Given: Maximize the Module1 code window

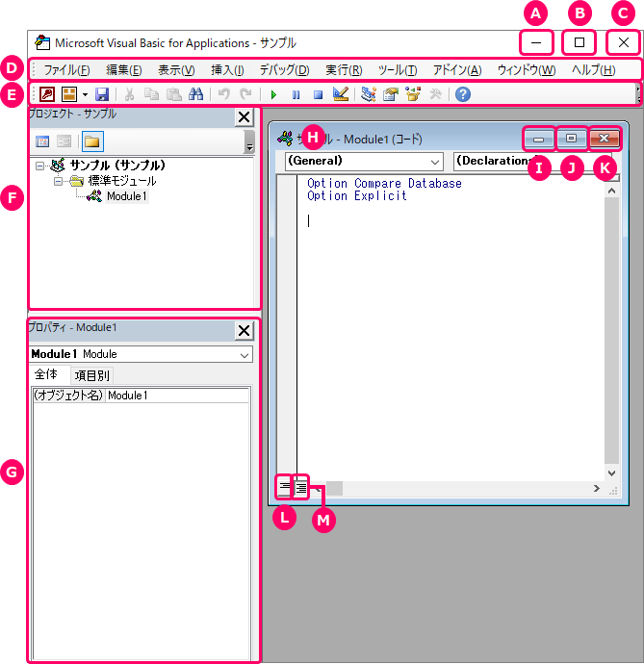Looking at the screenshot, I should tap(571, 139).
